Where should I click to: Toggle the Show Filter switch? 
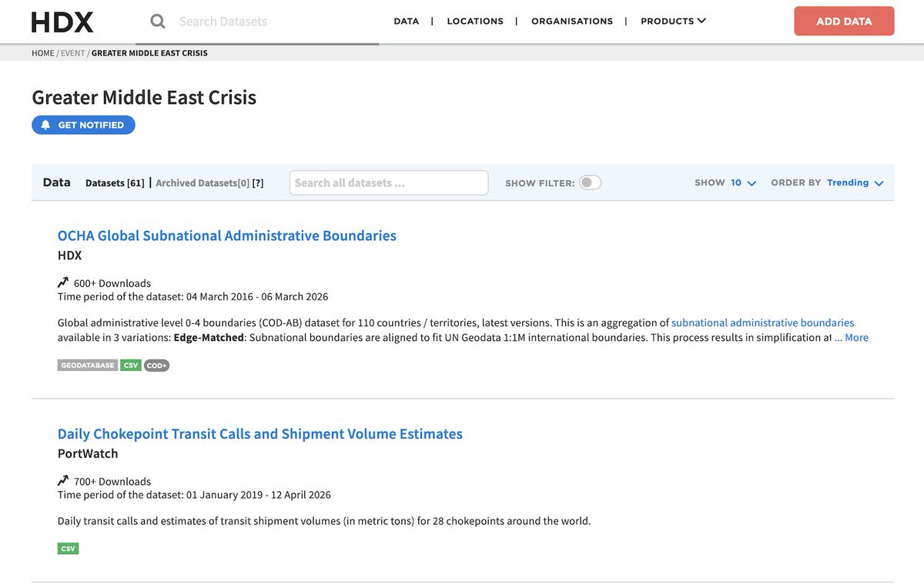(590, 182)
